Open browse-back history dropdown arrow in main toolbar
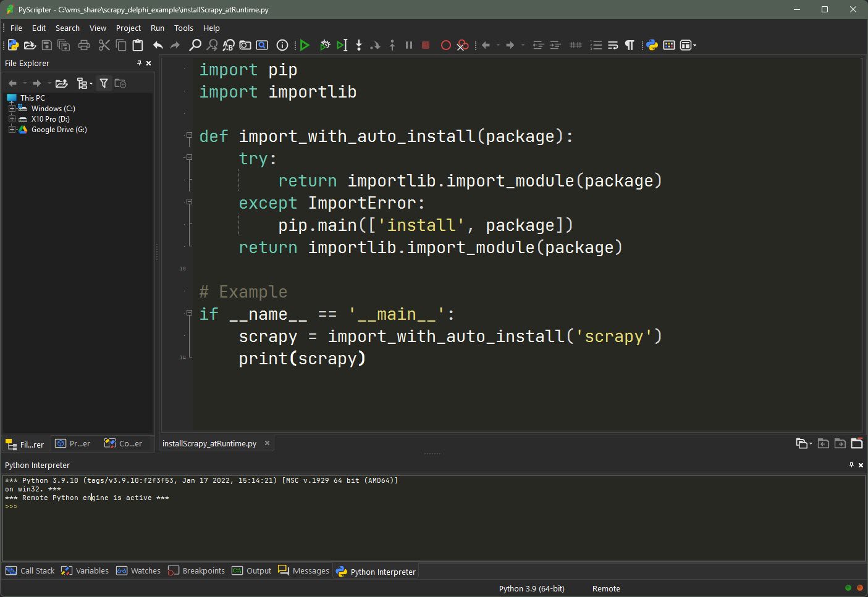The image size is (868, 597). pos(498,45)
